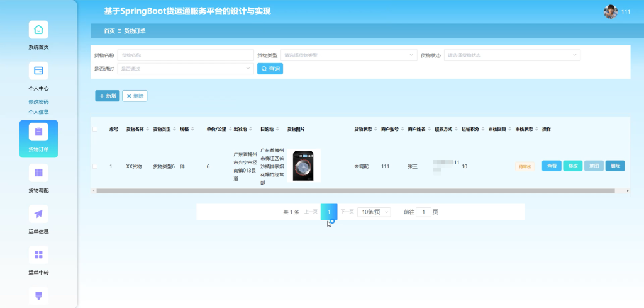Click the XX货物 name cell
Viewport: 644px width, 308px height.
pos(134,166)
